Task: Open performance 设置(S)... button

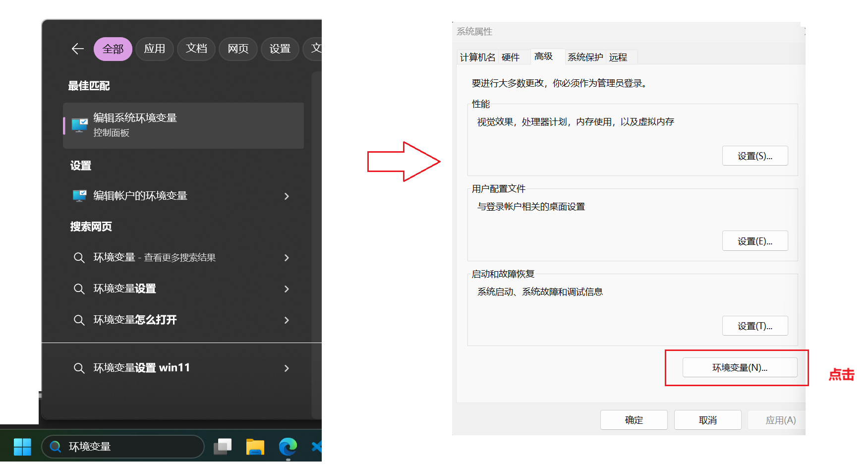Action: pyautogui.click(x=754, y=156)
